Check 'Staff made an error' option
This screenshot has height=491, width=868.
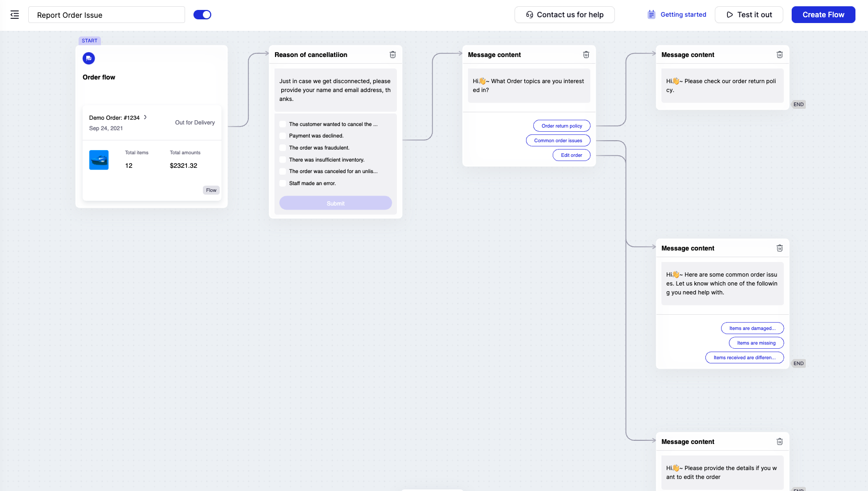pos(283,183)
